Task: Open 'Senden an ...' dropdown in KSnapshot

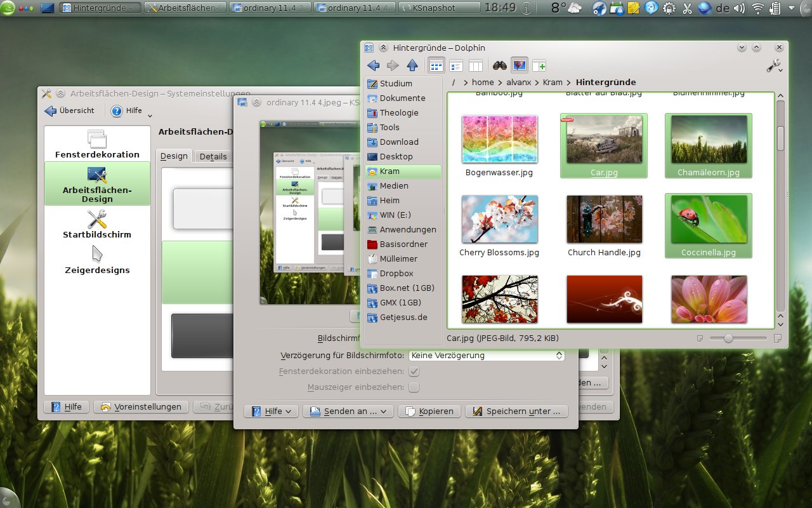Action: point(348,411)
